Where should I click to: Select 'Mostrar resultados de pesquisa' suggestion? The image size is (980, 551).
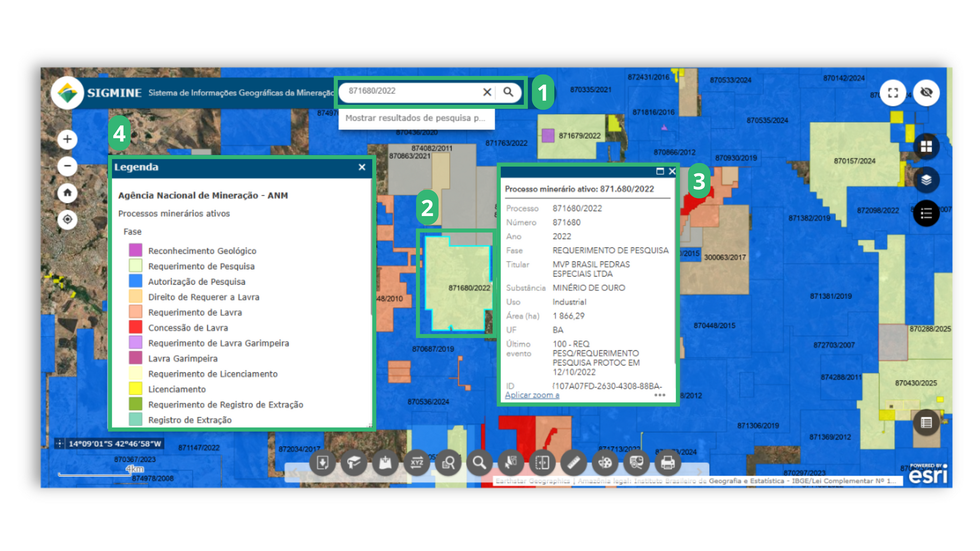416,118
